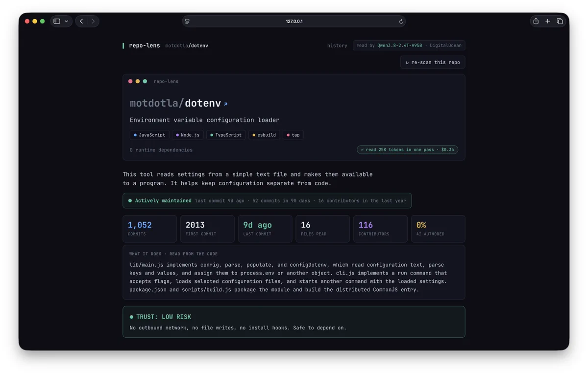
Task: Click the red dot in repo-lens card
Action: coord(130,81)
